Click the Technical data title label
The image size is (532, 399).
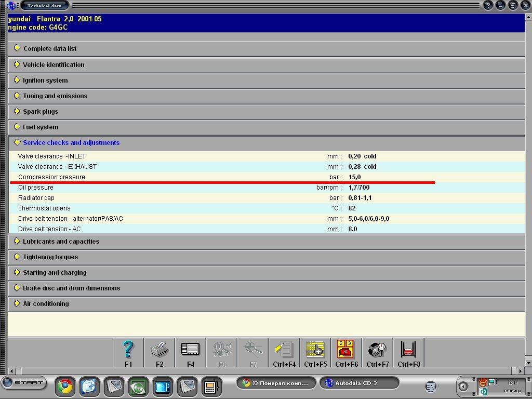point(45,5)
